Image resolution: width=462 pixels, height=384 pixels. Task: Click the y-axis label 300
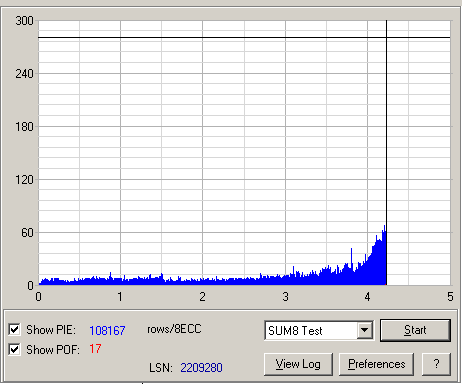tap(24, 21)
